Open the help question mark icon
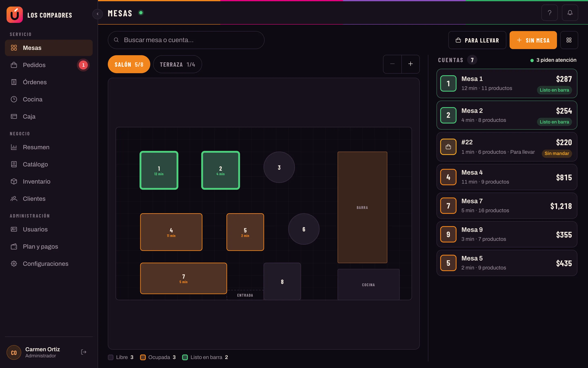Screen dimensions: 588x368 [549, 13]
